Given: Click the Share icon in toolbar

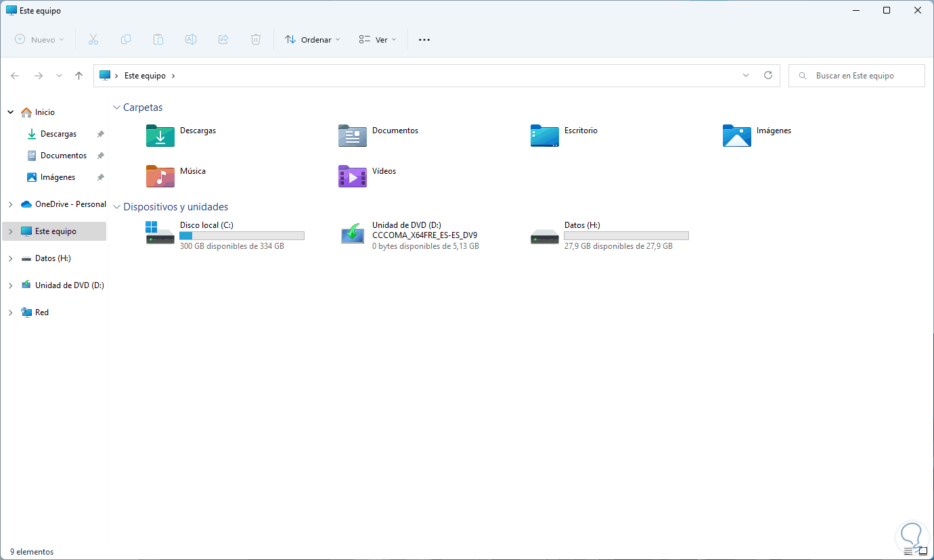Looking at the screenshot, I should (223, 40).
